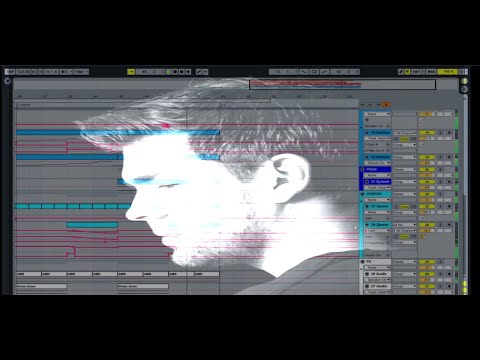Toggle the Punch-In switch
The width and height of the screenshot is (480, 360).
(x=304, y=72)
